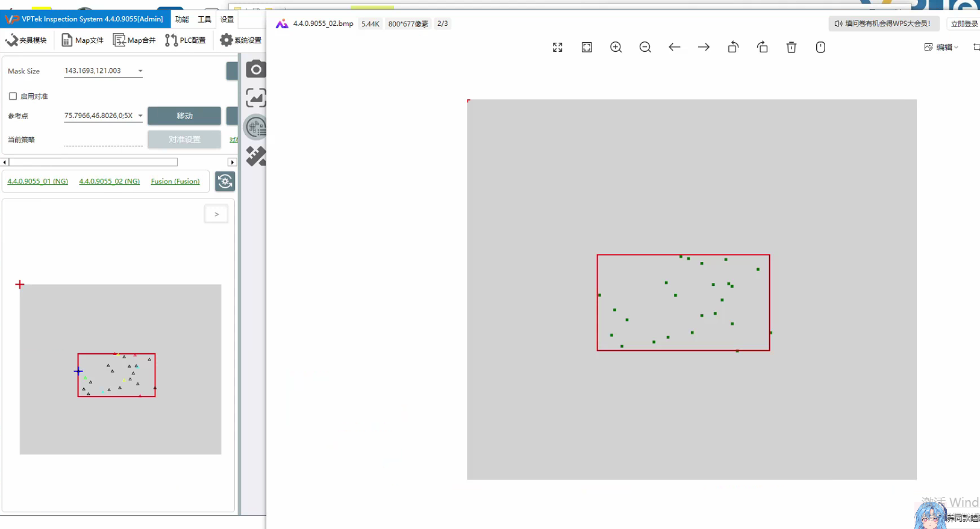The height and width of the screenshot is (529, 980).
Task: Zoom in on the image viewer
Action: (616, 48)
